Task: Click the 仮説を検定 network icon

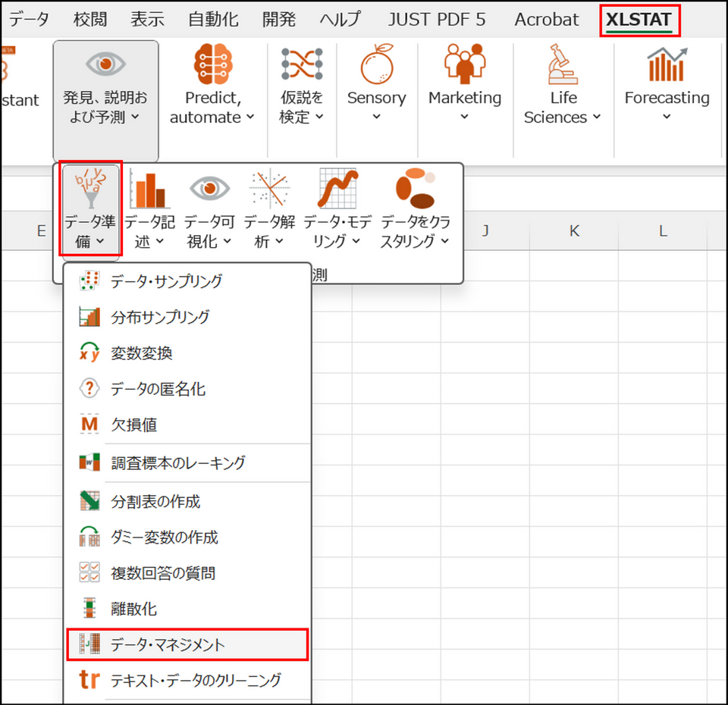Action: click(x=302, y=64)
